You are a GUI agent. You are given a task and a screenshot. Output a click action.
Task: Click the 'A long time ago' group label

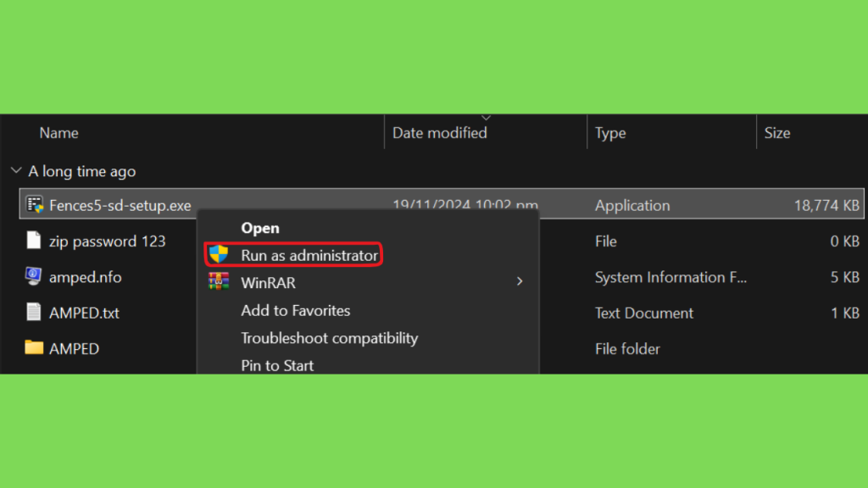82,171
